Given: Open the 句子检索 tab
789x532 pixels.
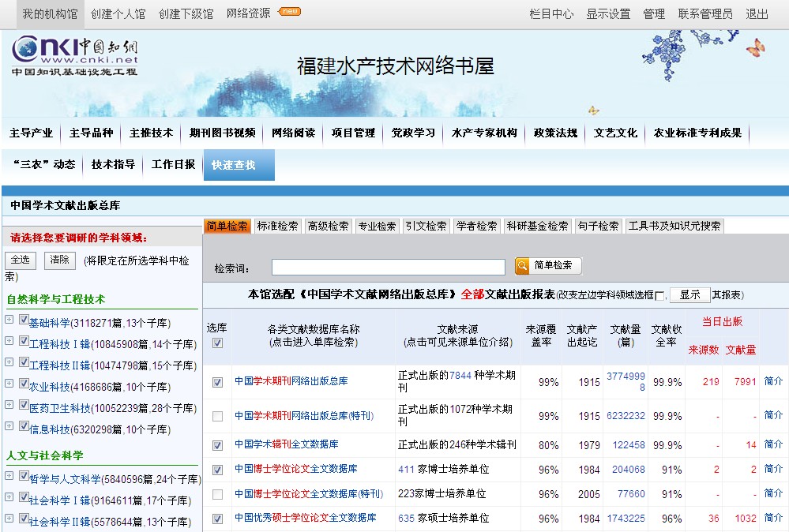Looking at the screenshot, I should point(599,227).
